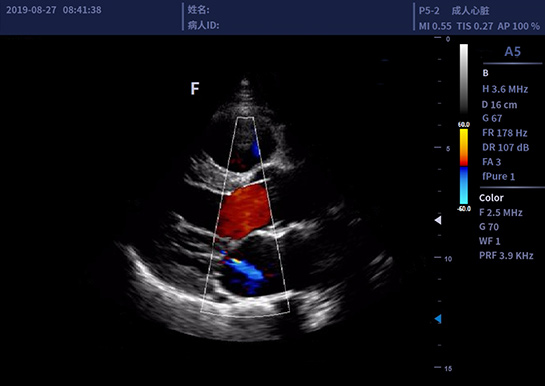The height and width of the screenshot is (386, 547).
Task: Click the 成人心脏 exam preset label
Action: click(x=470, y=11)
